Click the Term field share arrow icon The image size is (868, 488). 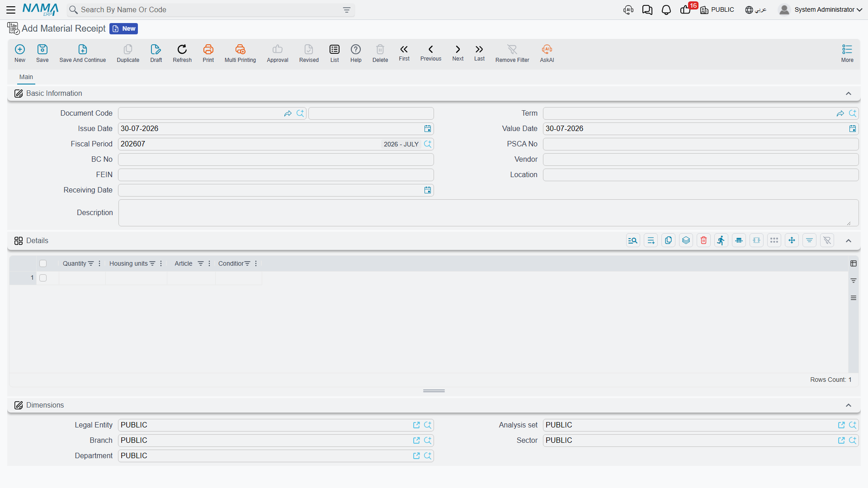(x=840, y=113)
